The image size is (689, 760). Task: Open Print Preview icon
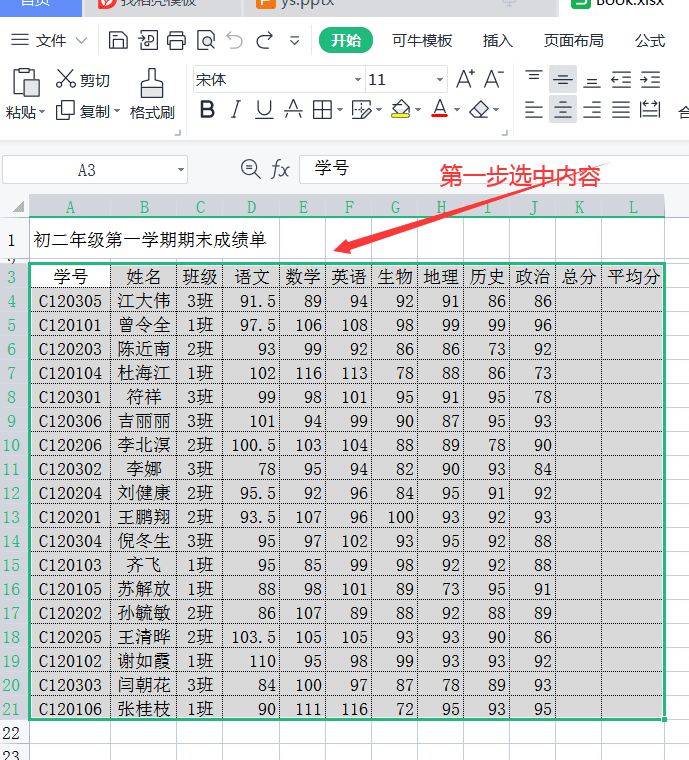(206, 40)
